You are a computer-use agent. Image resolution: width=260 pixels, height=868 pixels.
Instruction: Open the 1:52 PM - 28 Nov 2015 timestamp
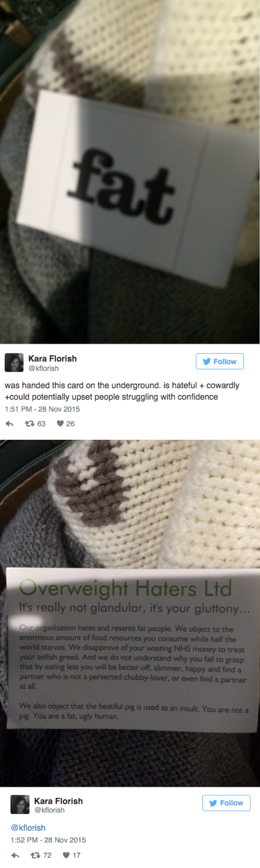coord(48,840)
